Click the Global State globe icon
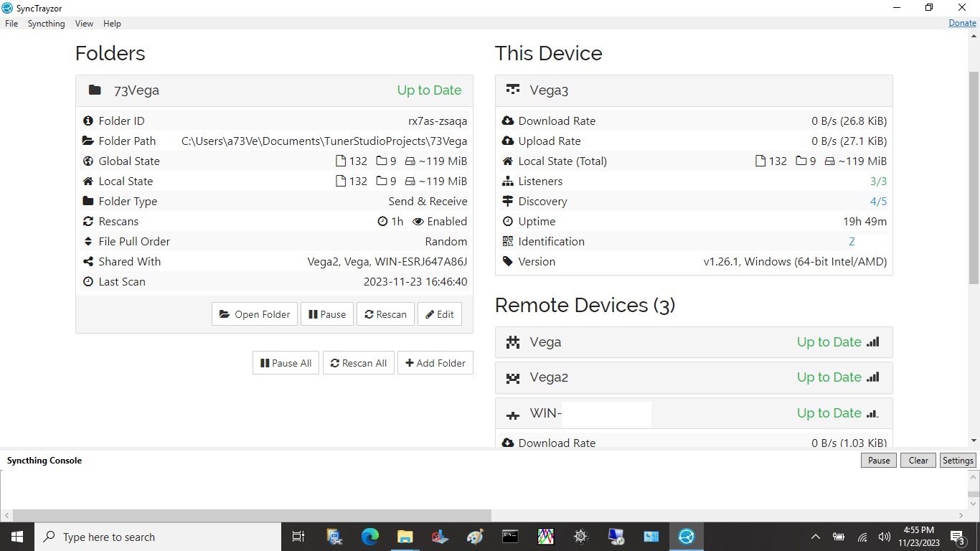The width and height of the screenshot is (980, 551). [x=88, y=161]
